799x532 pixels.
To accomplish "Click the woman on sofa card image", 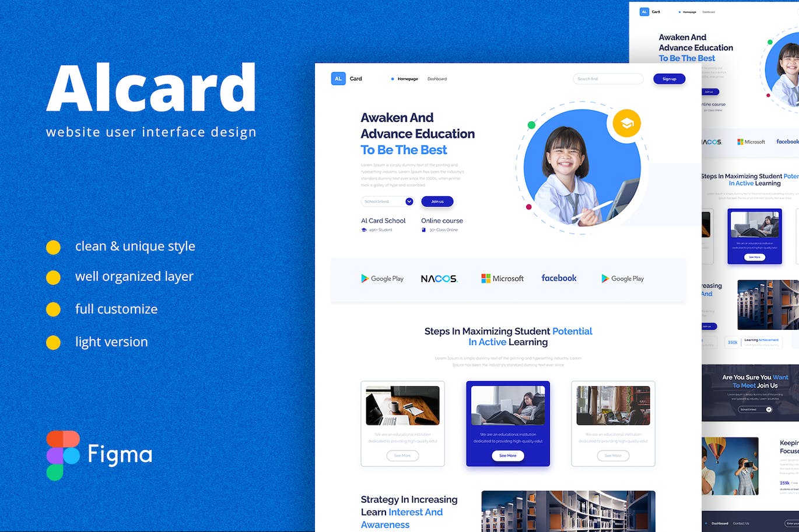I will coord(508,406).
